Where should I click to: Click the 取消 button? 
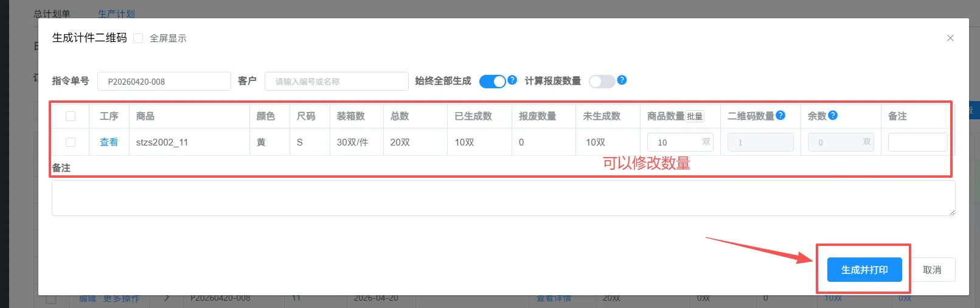click(932, 270)
